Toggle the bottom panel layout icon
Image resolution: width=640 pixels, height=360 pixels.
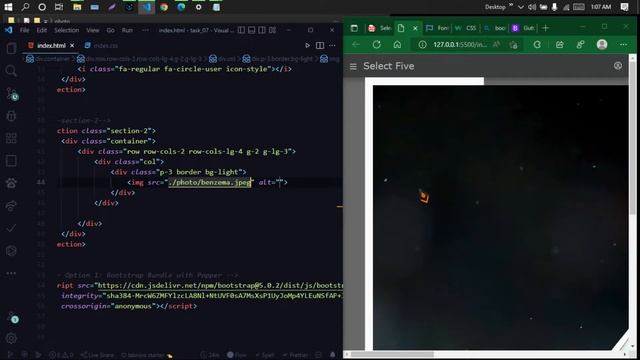pos(251,30)
